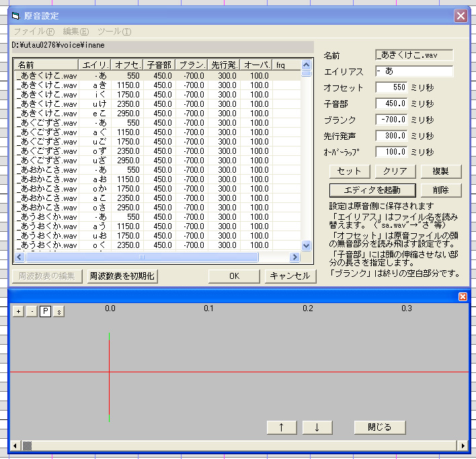Click the s button in waveform editor
Viewport: 476px width, 459px height.
(59, 312)
